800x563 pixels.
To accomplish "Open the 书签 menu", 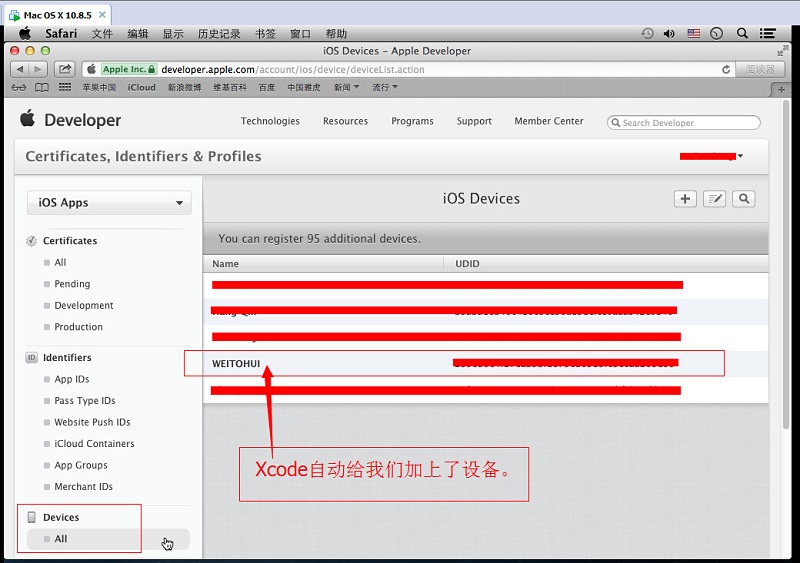I will pyautogui.click(x=265, y=34).
